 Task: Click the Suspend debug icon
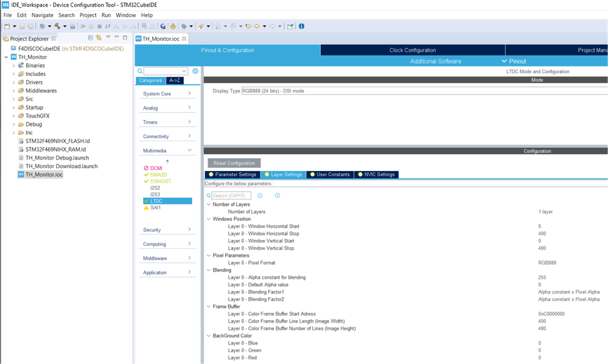(x=91, y=26)
